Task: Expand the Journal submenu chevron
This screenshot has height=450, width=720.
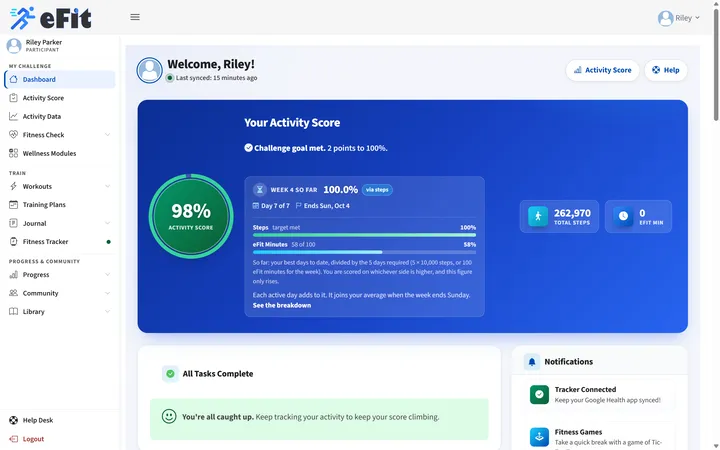Action: [107, 223]
